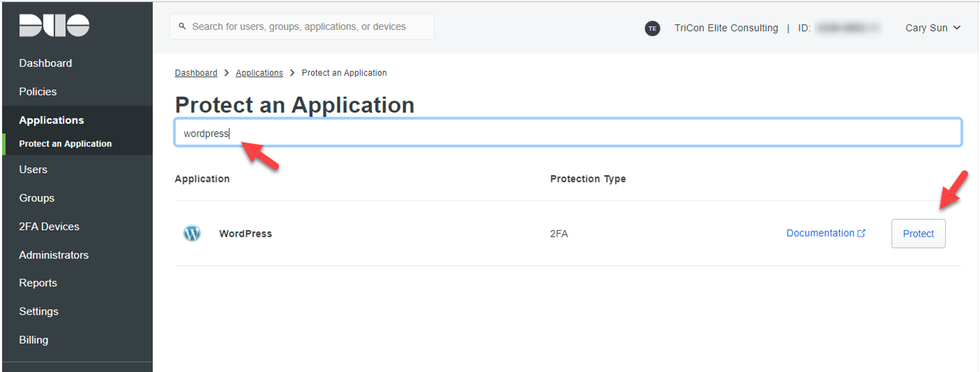The image size is (980, 372).
Task: Open Administrators in the sidebar
Action: [54, 255]
